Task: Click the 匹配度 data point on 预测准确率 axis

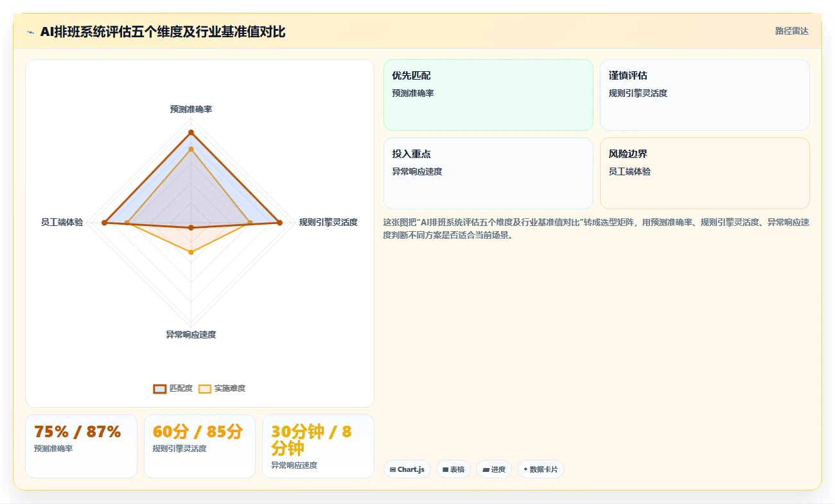Action: pos(191,132)
